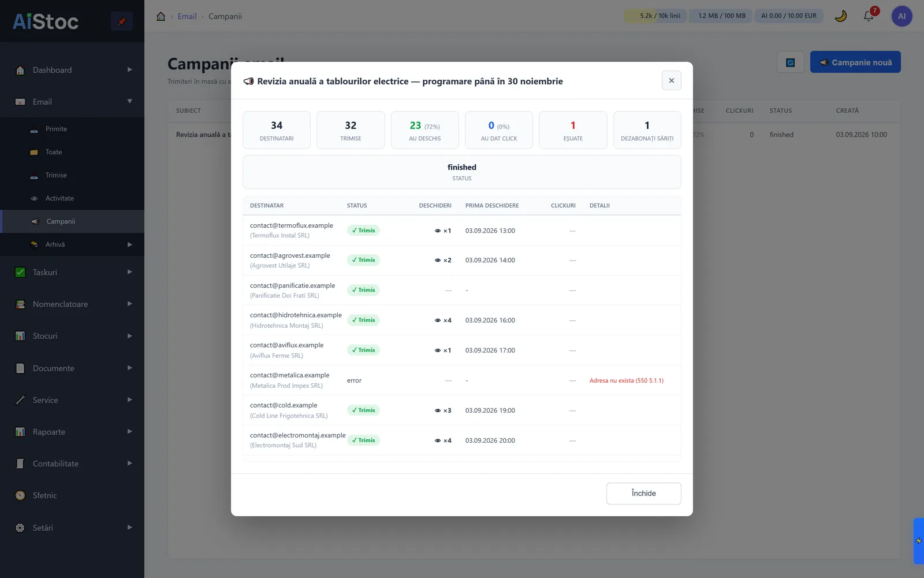The width and height of the screenshot is (924, 578).
Task: Select Campanii in the sidebar
Action: tap(72, 221)
